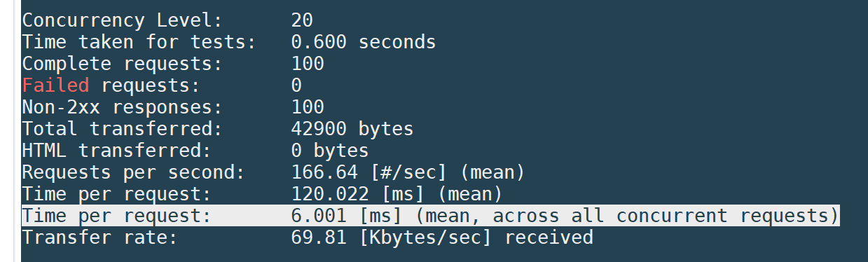Click the 0 bytes value
868x262 pixels.
click(330, 151)
